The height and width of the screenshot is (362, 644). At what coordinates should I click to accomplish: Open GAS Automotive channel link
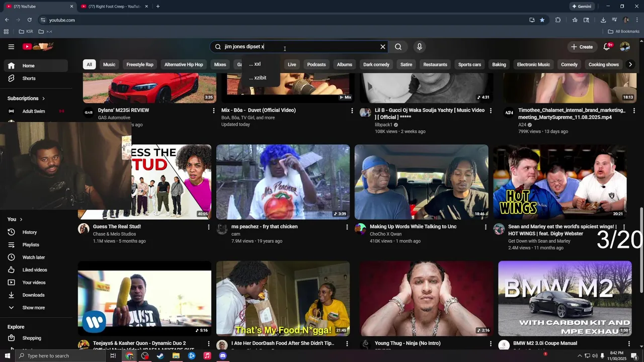click(x=114, y=118)
